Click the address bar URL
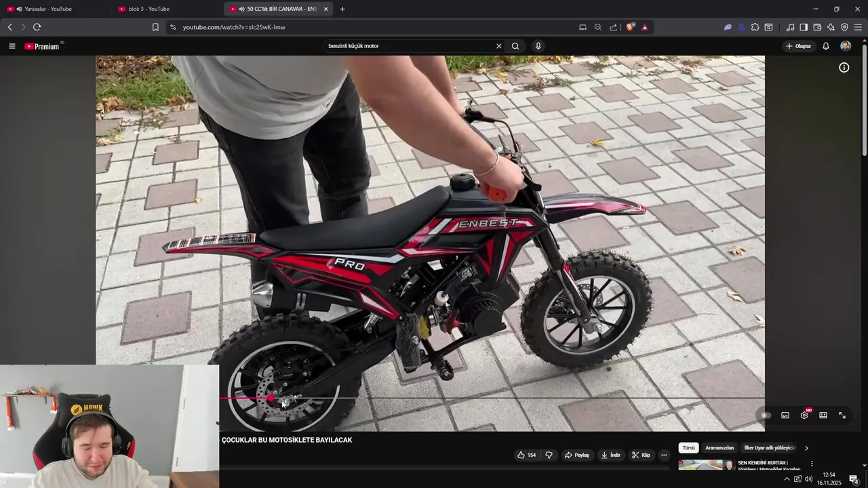868x488 pixels. pyautogui.click(x=234, y=27)
